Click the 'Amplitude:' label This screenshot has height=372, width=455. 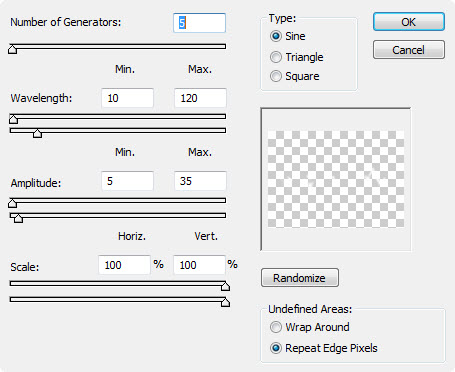(x=36, y=183)
